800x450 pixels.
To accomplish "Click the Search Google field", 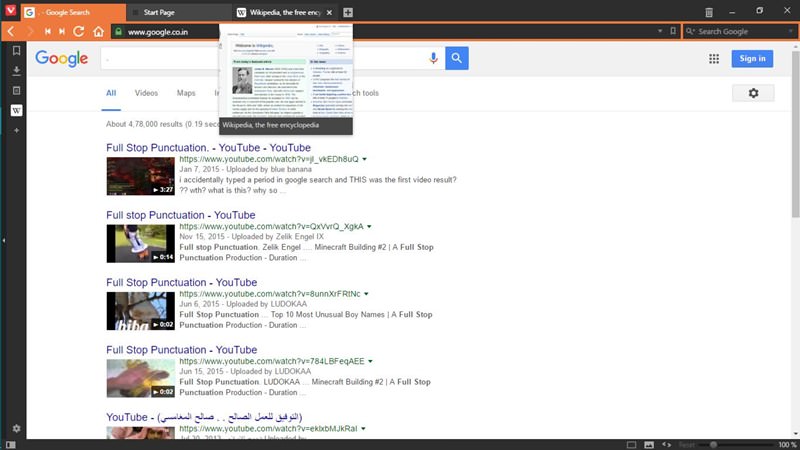I will (x=741, y=31).
